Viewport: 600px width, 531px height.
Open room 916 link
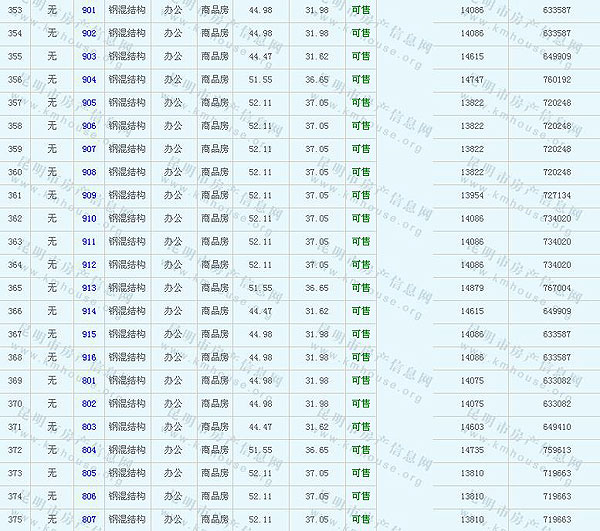(89, 357)
